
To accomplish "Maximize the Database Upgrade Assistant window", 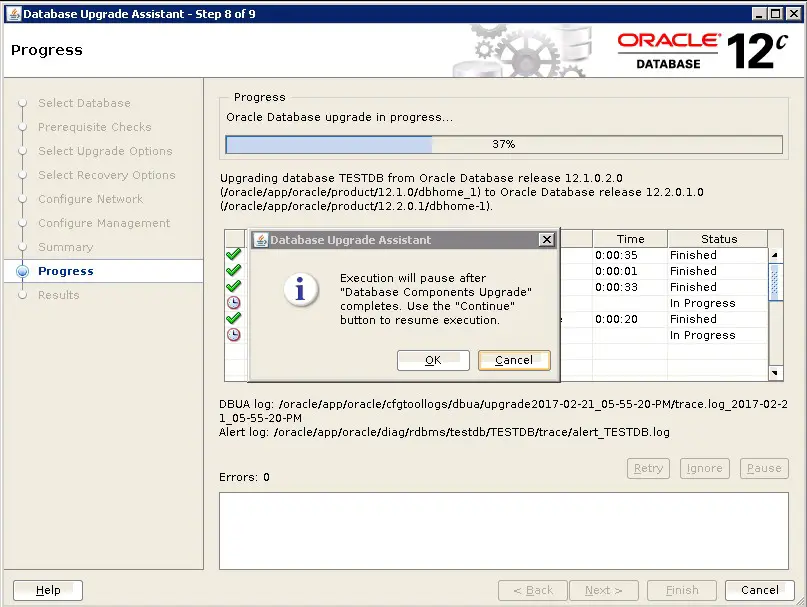I will tap(776, 14).
